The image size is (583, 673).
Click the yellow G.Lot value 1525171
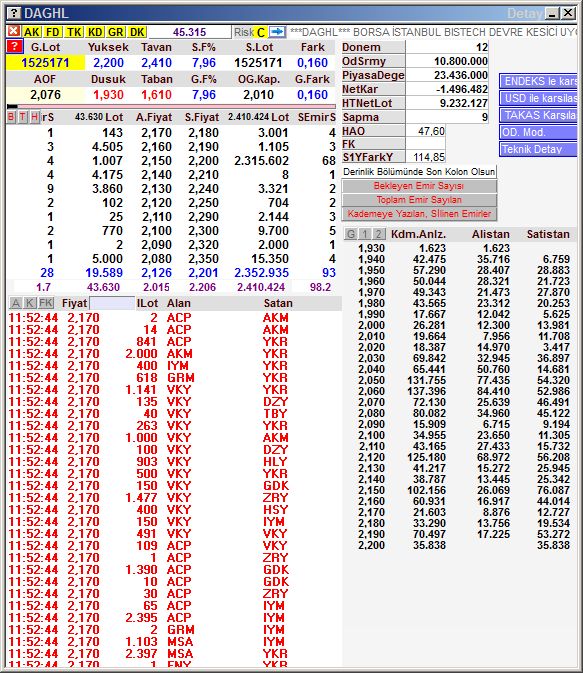pos(46,63)
